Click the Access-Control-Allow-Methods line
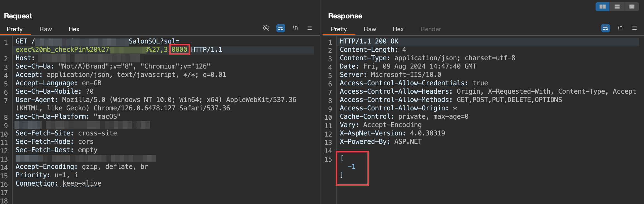Image resolution: width=644 pixels, height=204 pixels. (x=451, y=100)
